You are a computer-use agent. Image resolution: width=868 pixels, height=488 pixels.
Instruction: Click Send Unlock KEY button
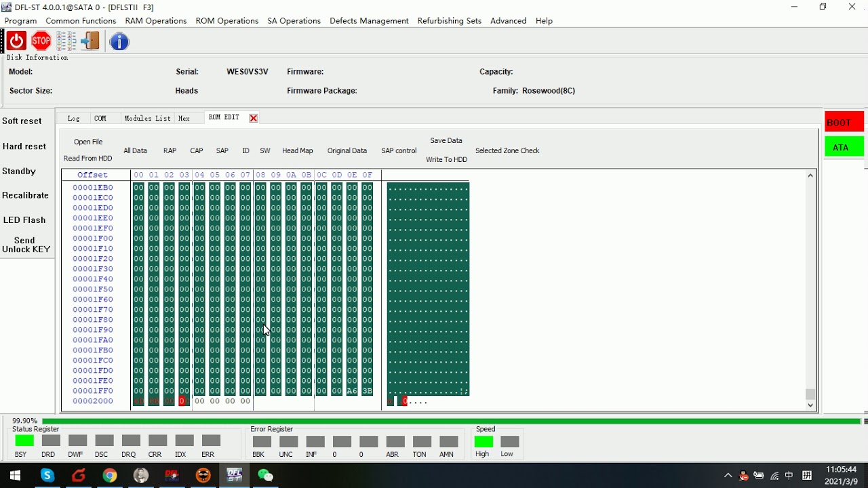pos(26,245)
